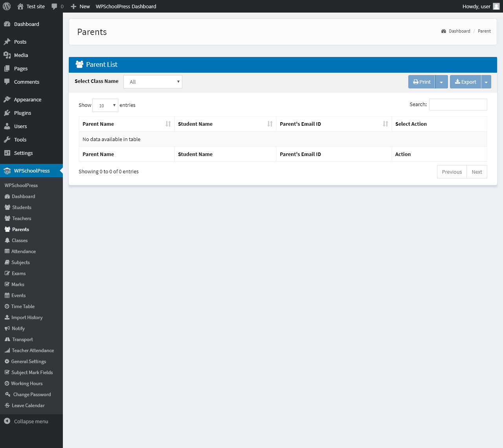
Task: Click the Export button
Action: 466,82
